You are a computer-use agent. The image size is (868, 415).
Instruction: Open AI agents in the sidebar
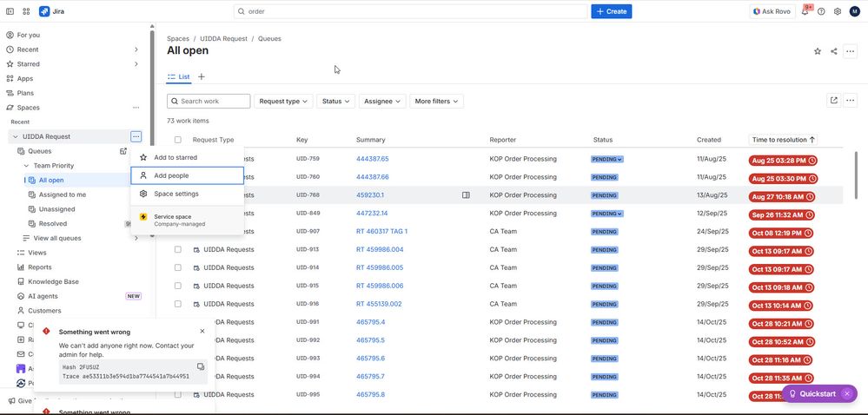43,296
